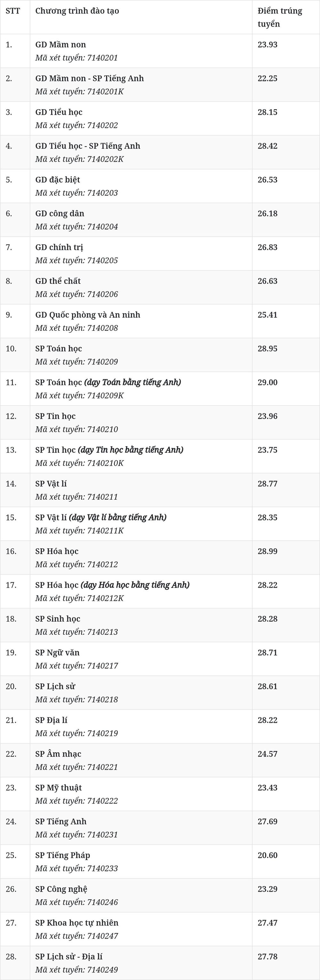Viewport: 320px width, 980px height.
Task: Click the '(dạy Vật lí bằng tiếng Anh)' text
Action: (118, 518)
